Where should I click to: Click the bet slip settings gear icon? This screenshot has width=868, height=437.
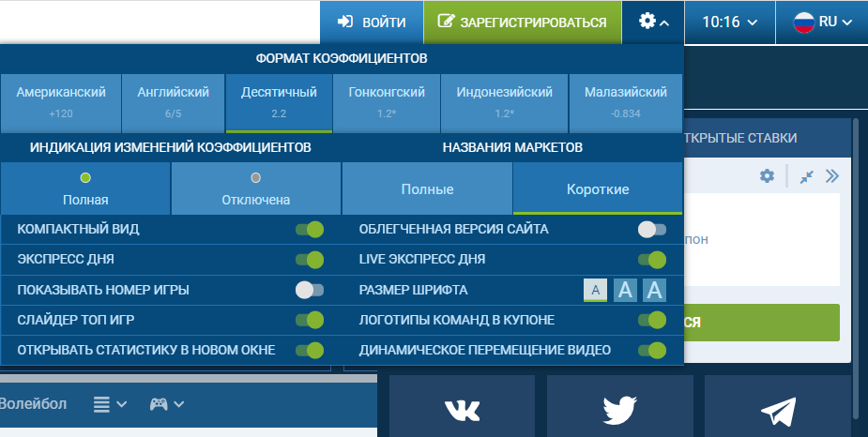[x=767, y=176]
